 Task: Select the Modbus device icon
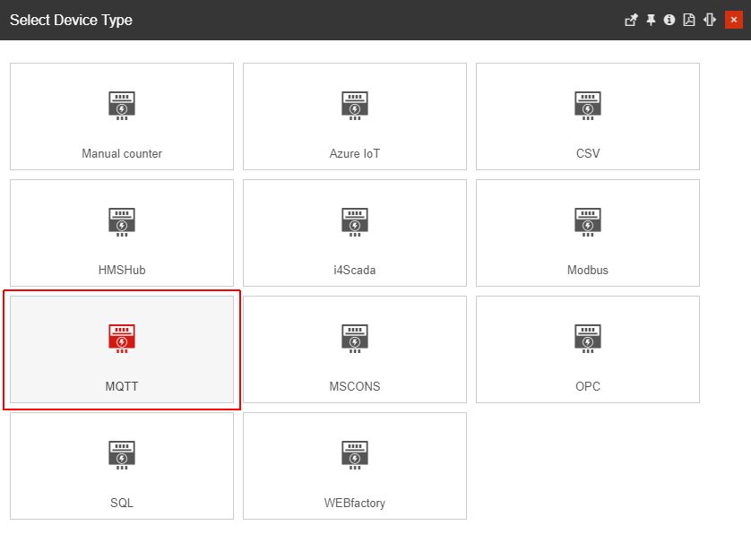coord(587,221)
